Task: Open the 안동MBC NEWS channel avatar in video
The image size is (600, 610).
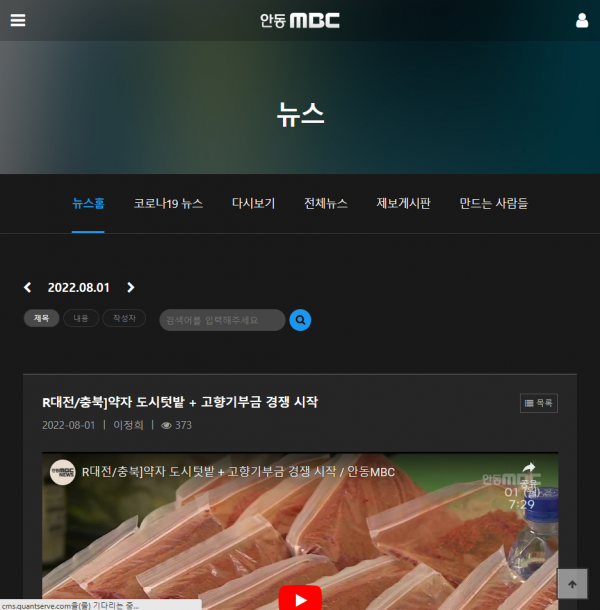Action: click(x=63, y=472)
